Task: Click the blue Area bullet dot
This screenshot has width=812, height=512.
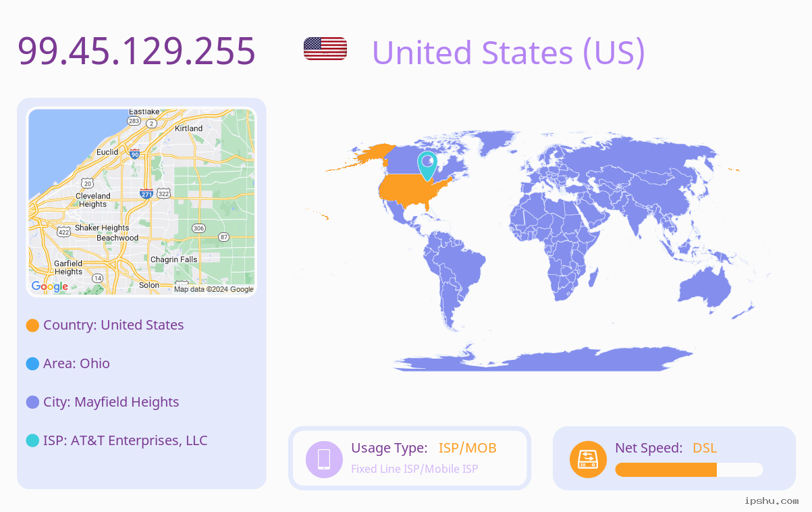Action: click(32, 364)
